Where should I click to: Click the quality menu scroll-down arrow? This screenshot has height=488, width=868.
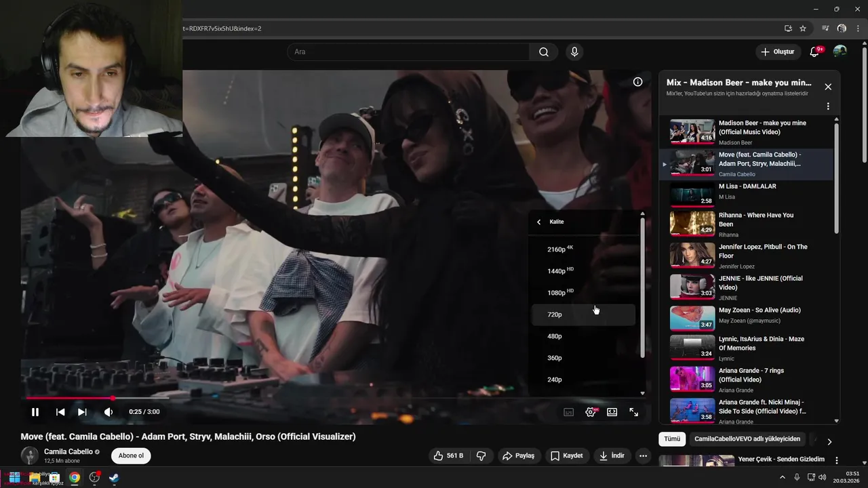(642, 393)
